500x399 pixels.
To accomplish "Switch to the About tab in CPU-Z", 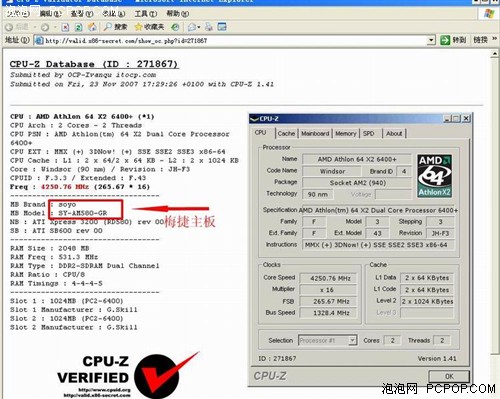I will pos(394,134).
